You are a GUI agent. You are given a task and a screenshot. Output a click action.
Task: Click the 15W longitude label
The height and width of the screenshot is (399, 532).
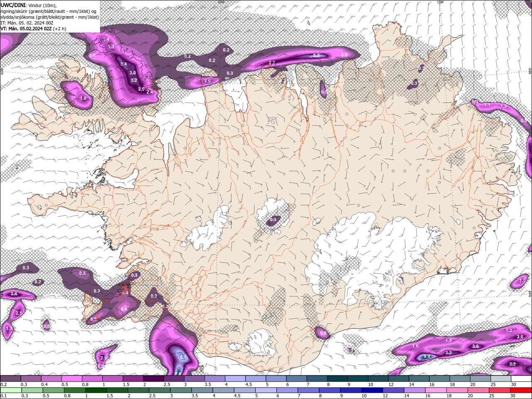pyautogui.click(x=440, y=2)
